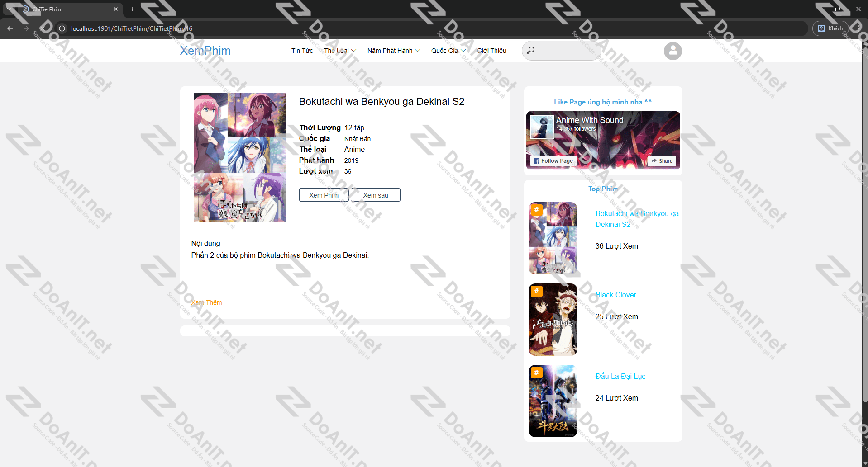Viewport: 868px width, 467px height.
Task: Click the '24 Lượt Xem' text
Action: (616, 398)
